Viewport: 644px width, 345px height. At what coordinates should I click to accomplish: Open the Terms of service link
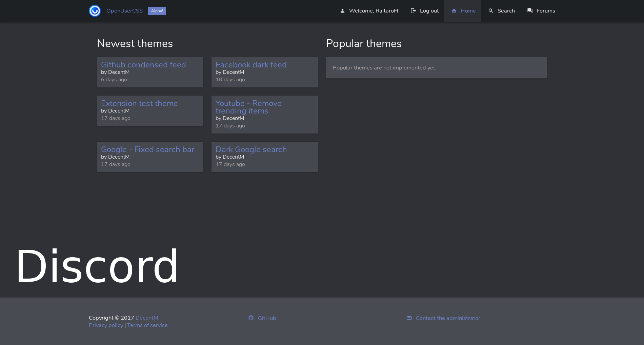(147, 325)
